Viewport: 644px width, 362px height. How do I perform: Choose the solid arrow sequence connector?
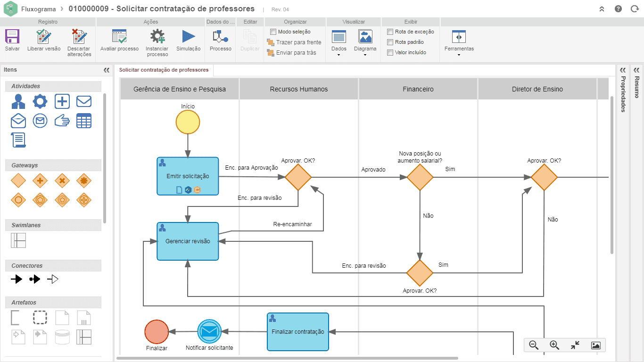(17, 279)
